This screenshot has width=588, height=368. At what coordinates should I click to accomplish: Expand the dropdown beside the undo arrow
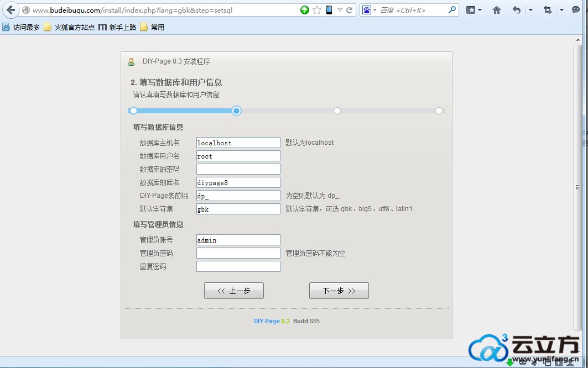[x=530, y=10]
